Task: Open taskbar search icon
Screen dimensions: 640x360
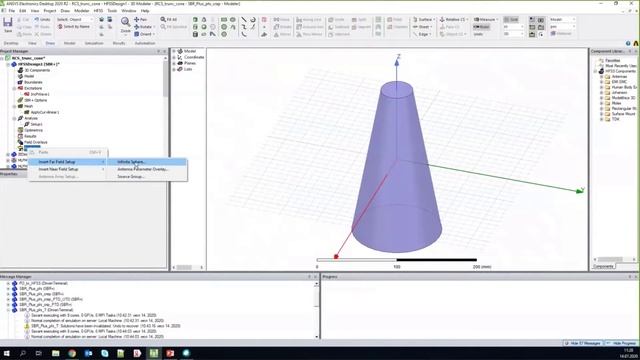Action: point(23,353)
